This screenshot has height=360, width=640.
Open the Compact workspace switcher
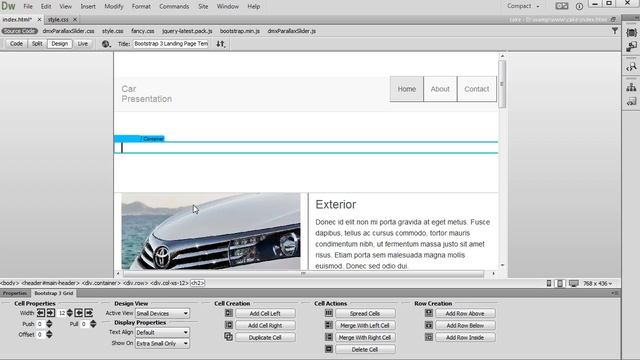pyautogui.click(x=523, y=6)
